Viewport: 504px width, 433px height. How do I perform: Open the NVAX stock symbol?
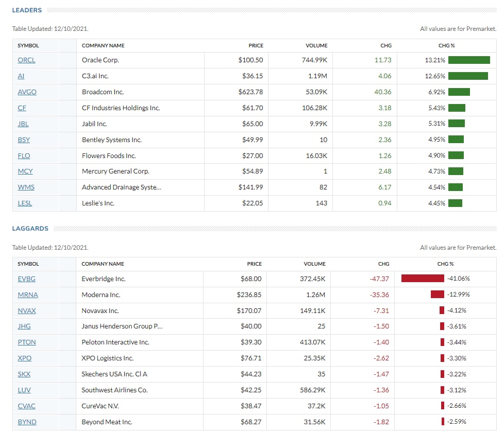pyautogui.click(x=27, y=311)
